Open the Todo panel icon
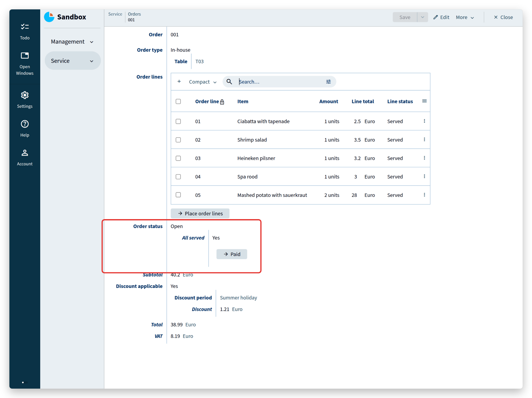Screen dimensions: 532x398 point(25,27)
